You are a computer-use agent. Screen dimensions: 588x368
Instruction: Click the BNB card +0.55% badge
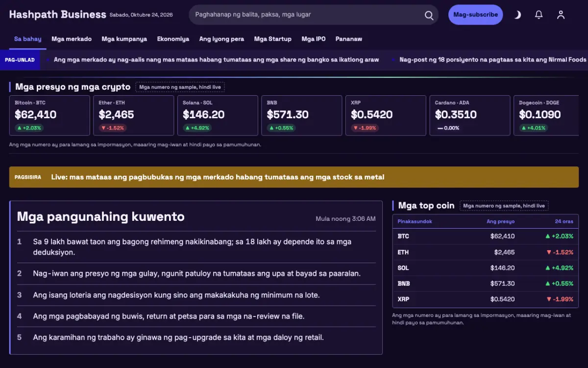pyautogui.click(x=281, y=128)
